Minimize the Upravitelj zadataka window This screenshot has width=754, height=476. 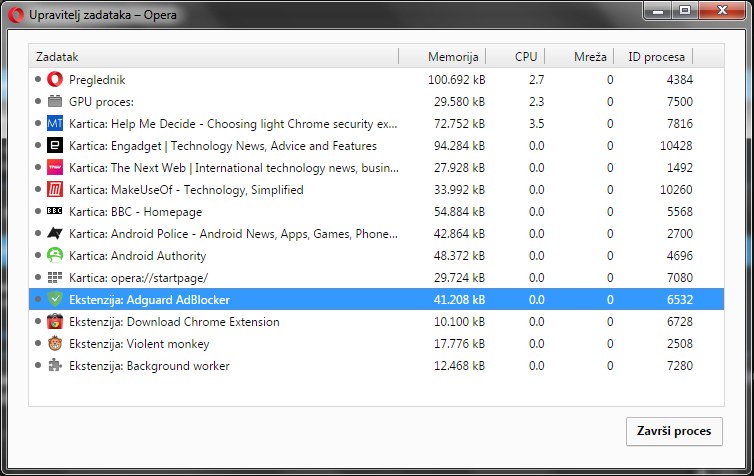(658, 11)
